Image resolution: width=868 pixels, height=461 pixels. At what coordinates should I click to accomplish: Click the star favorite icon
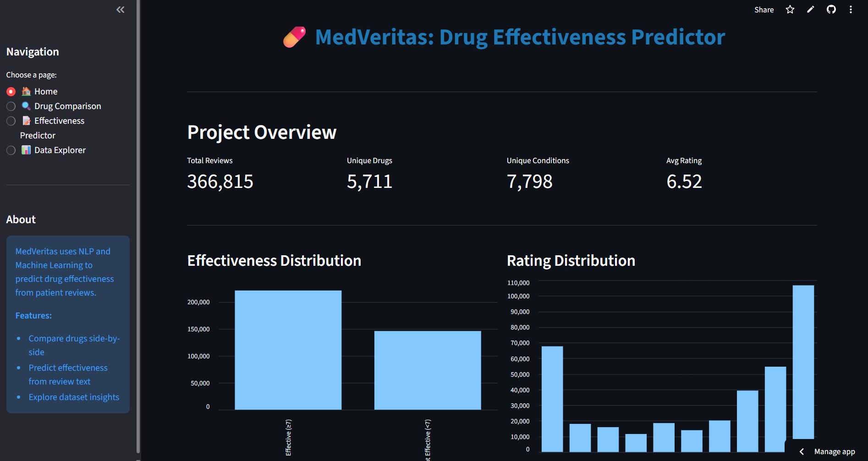click(790, 9)
